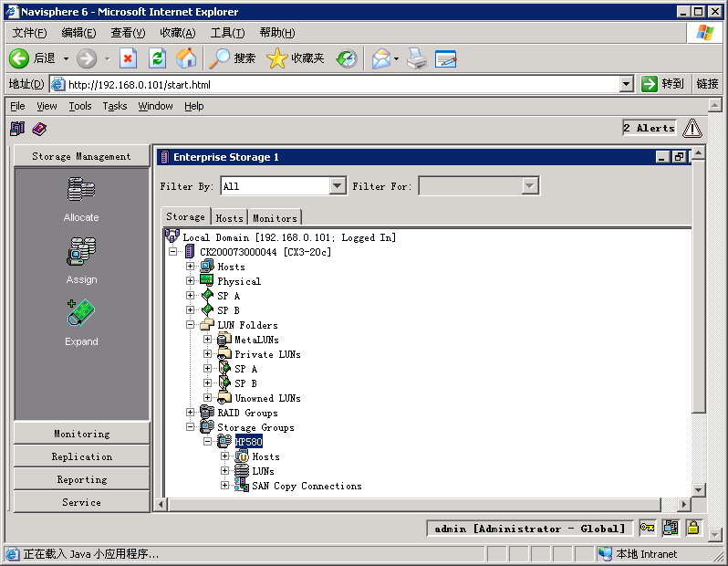The height and width of the screenshot is (566, 728).
Task: Expand the RAID Groups node
Action: tap(190, 413)
